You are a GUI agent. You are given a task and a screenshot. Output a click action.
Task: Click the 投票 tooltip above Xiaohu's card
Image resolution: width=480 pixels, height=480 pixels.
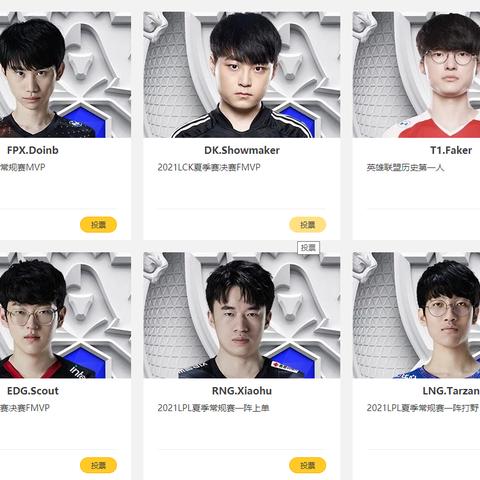[x=308, y=248]
